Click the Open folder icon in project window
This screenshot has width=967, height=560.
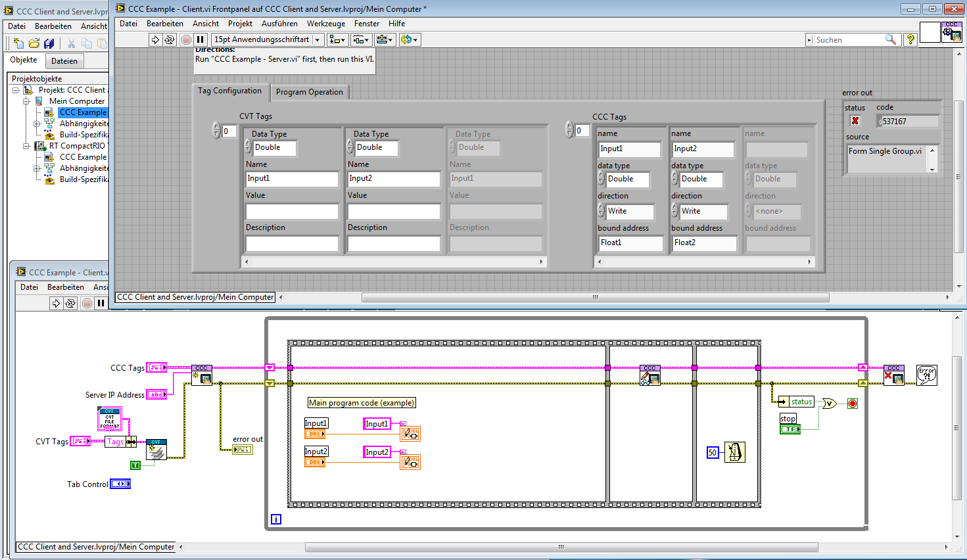(34, 43)
